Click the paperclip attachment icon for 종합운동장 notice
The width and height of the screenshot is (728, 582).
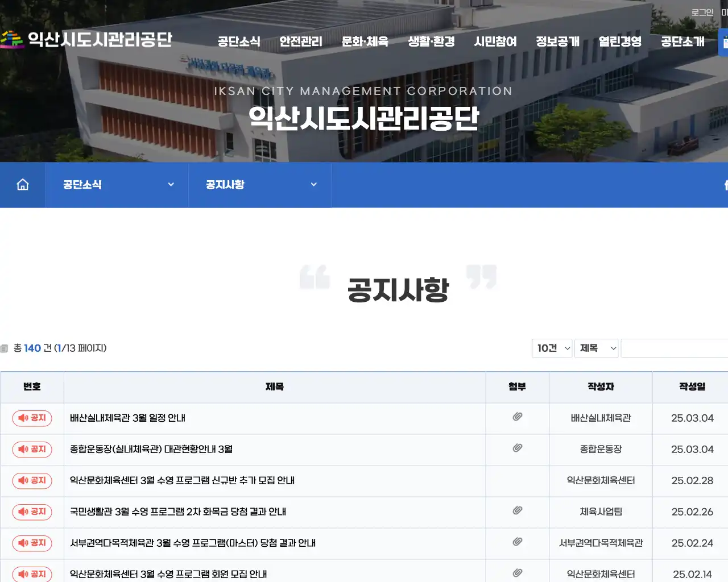point(516,447)
